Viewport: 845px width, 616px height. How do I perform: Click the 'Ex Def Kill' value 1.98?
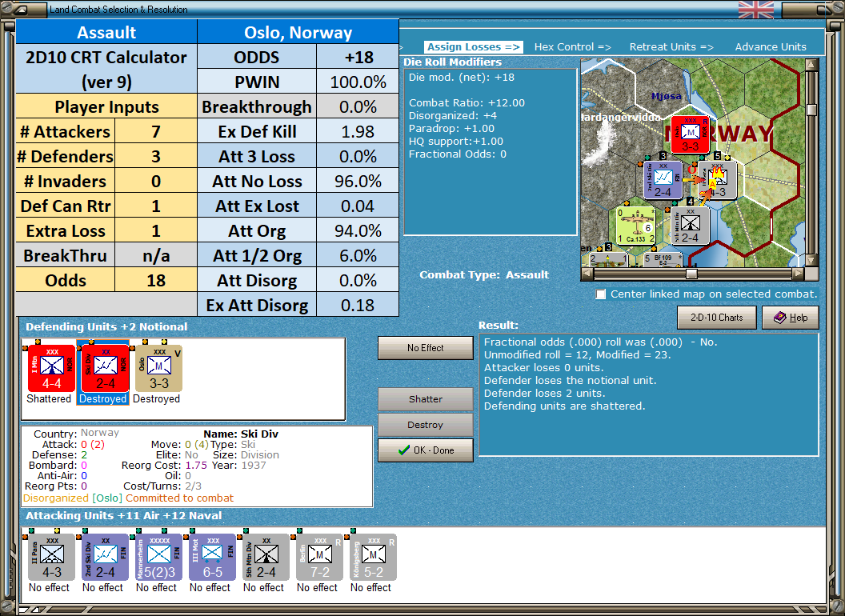(358, 131)
